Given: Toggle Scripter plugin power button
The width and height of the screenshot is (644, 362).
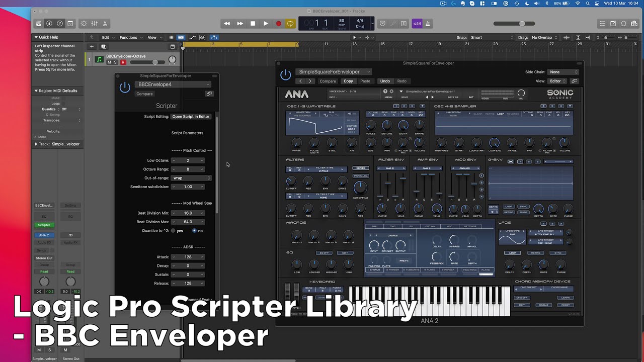Looking at the screenshot, I should (x=125, y=88).
